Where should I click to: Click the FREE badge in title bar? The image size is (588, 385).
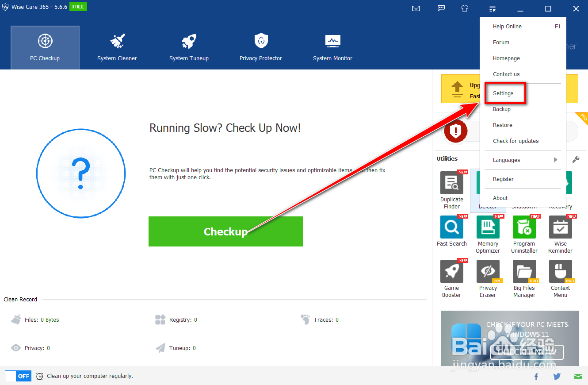(78, 7)
